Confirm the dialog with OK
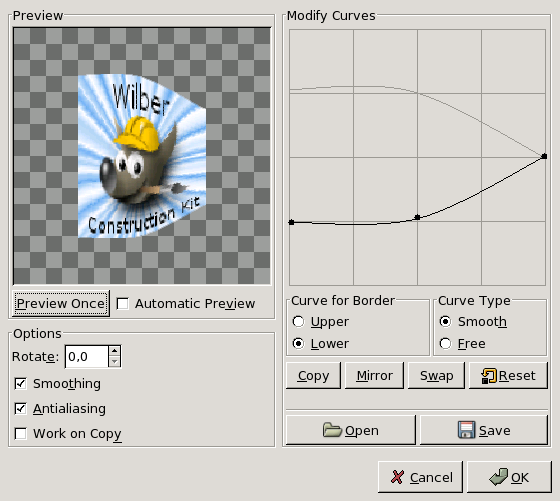 509,477
